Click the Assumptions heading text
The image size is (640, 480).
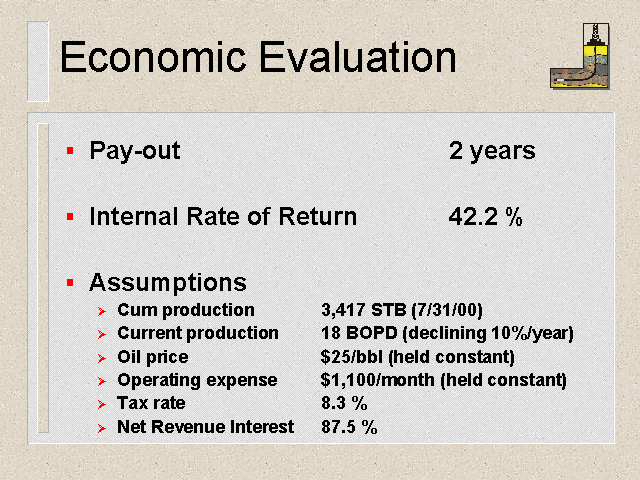click(168, 283)
